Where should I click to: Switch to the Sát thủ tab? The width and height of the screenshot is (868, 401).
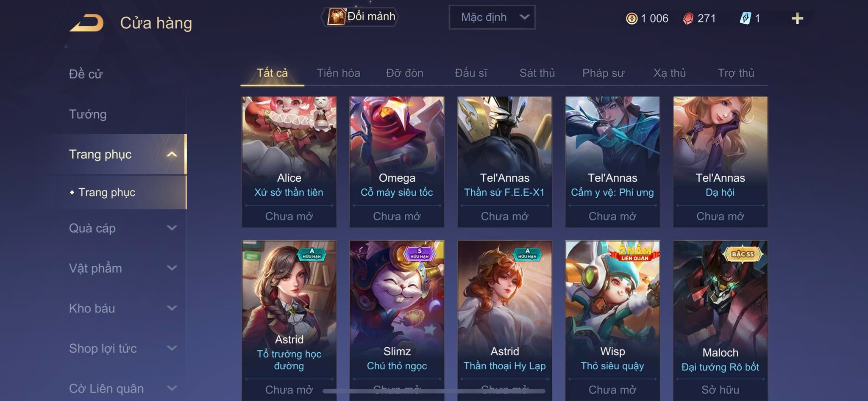pos(537,73)
